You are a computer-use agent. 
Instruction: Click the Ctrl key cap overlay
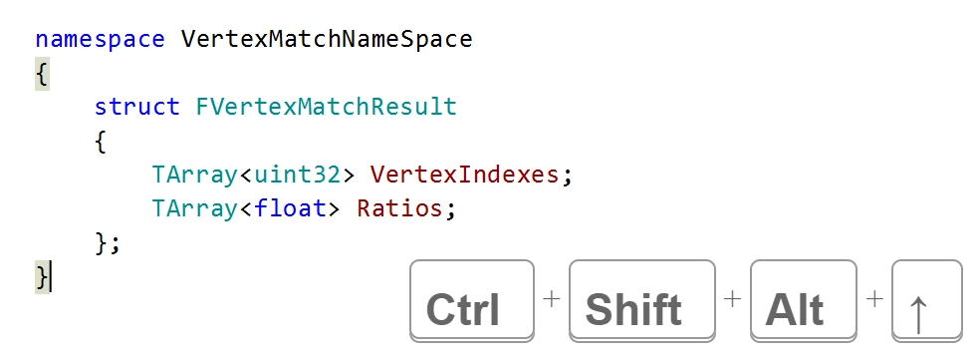coord(472,301)
